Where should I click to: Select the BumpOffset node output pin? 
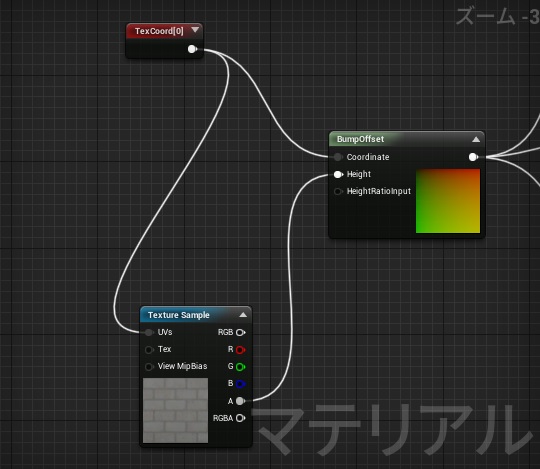(474, 157)
